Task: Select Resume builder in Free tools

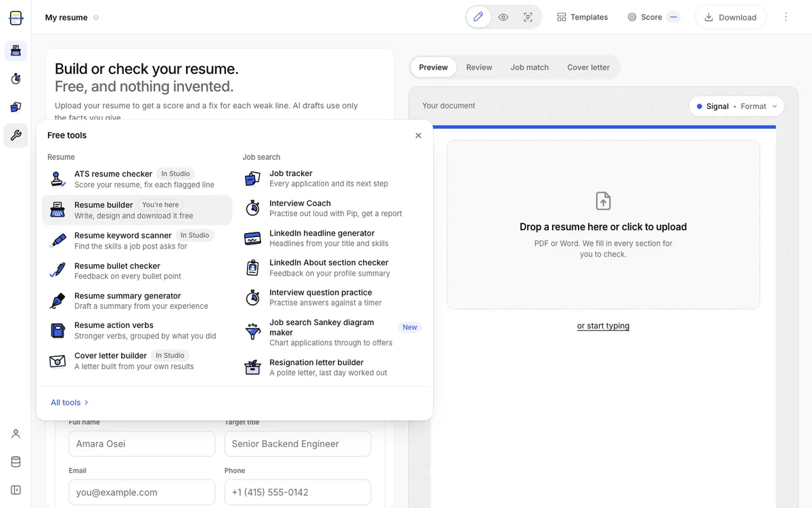Action: 137,210
